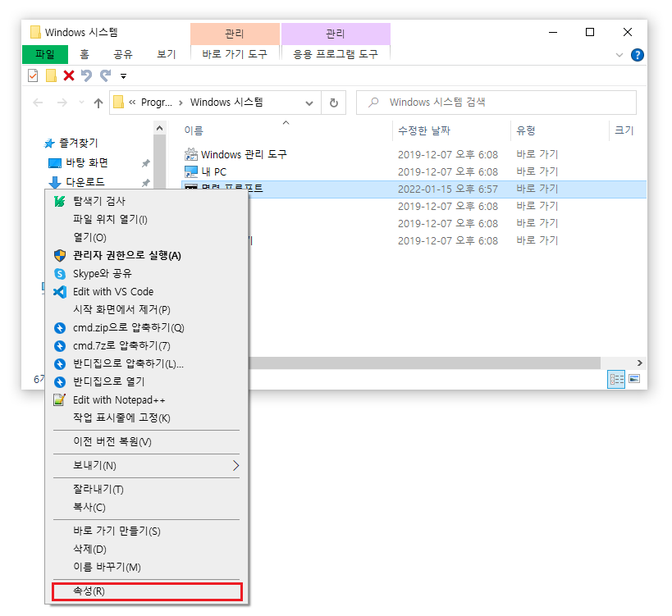Click the Properties checkmark icon in quick access toolbar
This screenshot has height=616, width=672.
click(33, 75)
